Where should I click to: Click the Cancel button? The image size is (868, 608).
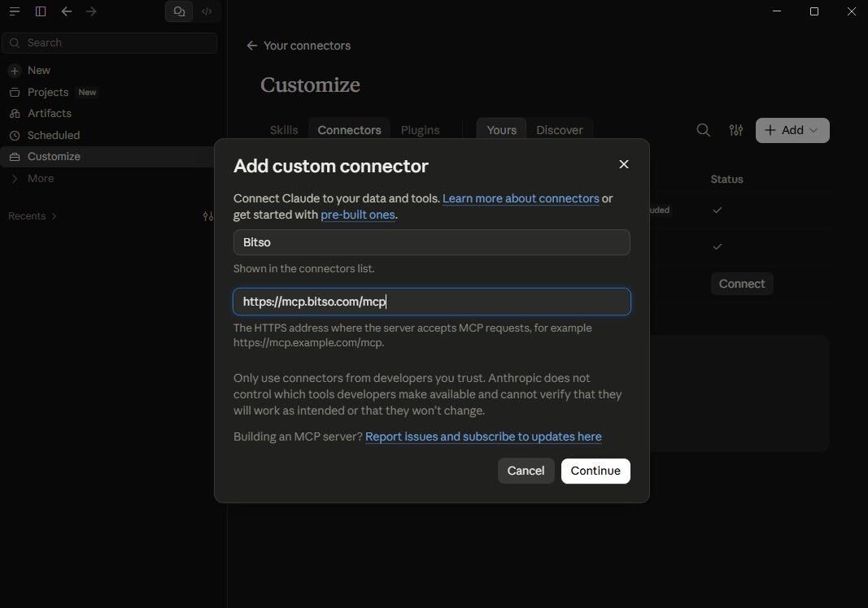[x=526, y=471]
